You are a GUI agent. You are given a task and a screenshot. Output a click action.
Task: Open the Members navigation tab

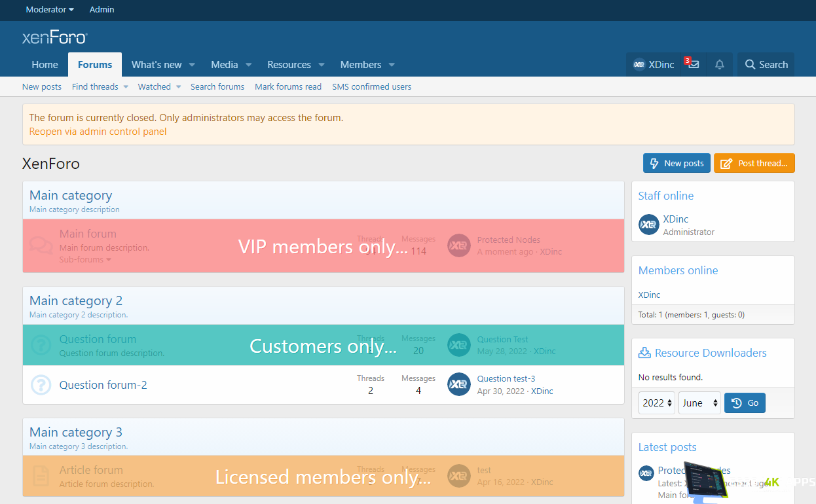(x=360, y=65)
